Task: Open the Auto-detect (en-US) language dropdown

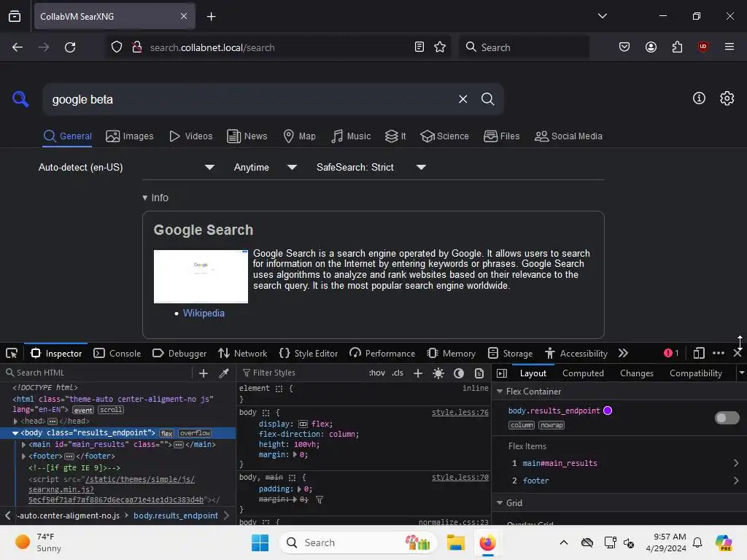Action: click(x=126, y=167)
